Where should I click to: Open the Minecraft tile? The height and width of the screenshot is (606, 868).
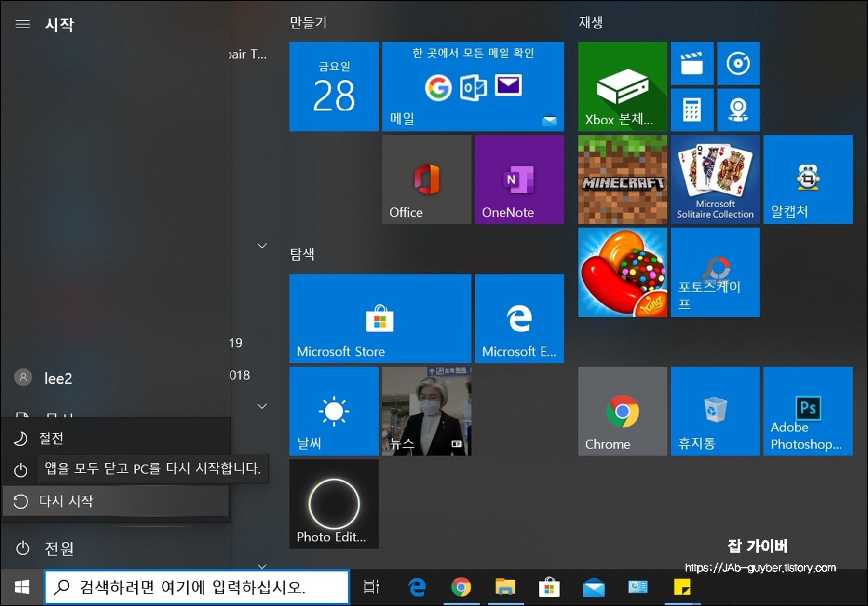pos(622,179)
